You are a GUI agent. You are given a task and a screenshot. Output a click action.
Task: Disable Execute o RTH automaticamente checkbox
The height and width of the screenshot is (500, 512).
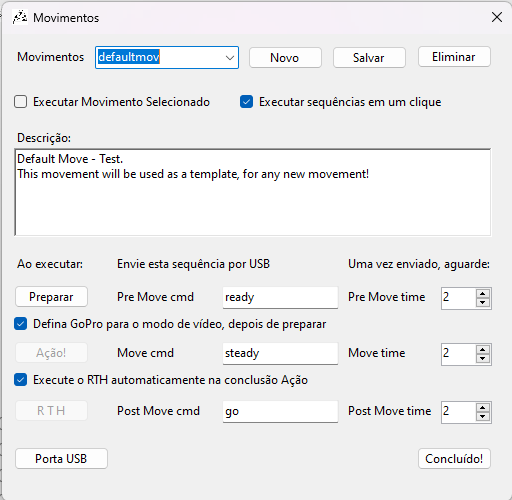click(x=21, y=380)
